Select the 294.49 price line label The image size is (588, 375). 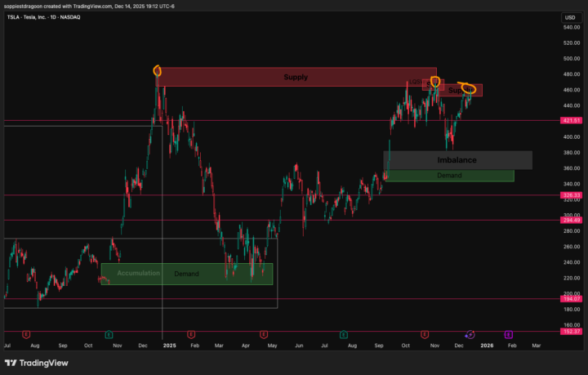pyautogui.click(x=571, y=220)
